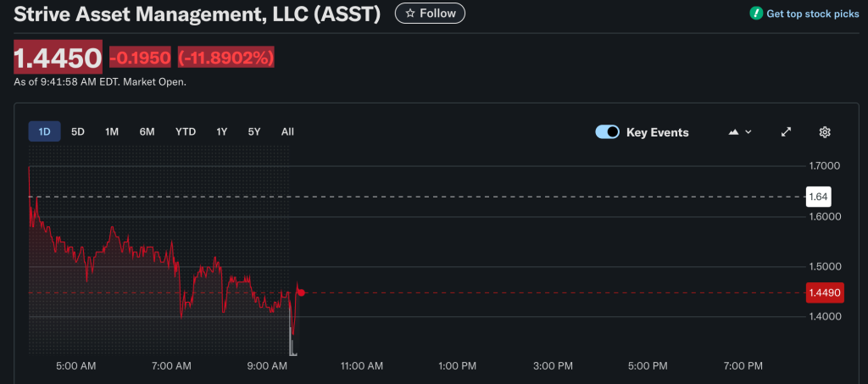Click the Follow star button

pyautogui.click(x=430, y=14)
